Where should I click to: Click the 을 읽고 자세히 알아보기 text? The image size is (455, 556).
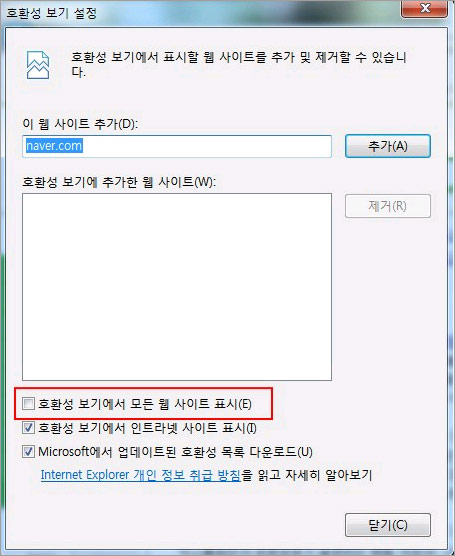coord(307,475)
